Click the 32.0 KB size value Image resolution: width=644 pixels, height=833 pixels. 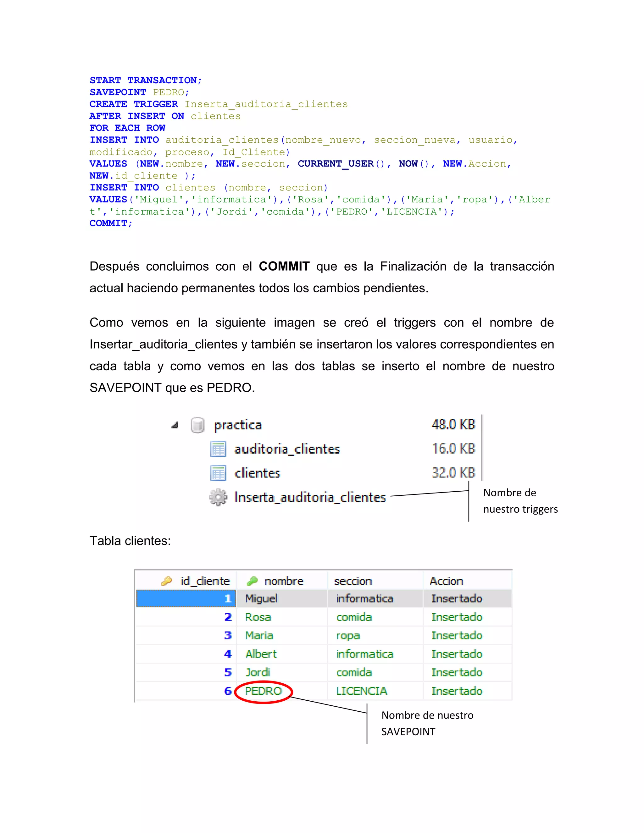point(453,472)
